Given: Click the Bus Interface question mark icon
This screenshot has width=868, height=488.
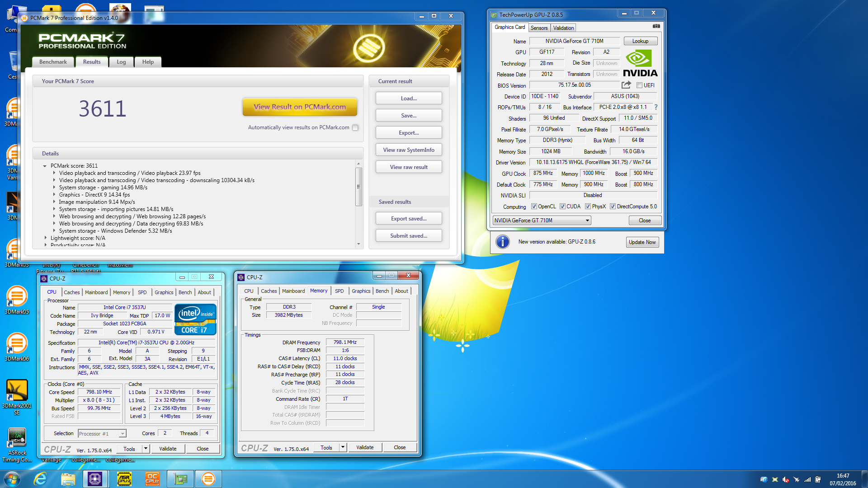Looking at the screenshot, I should click(656, 107).
